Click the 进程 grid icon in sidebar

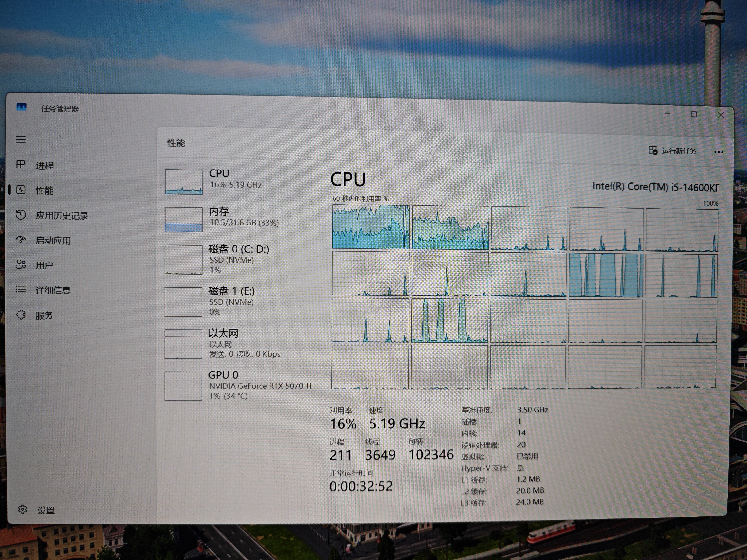[x=21, y=164]
